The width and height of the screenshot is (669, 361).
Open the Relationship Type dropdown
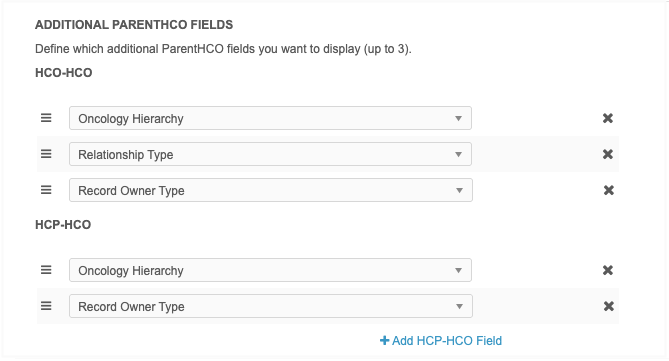coord(270,154)
